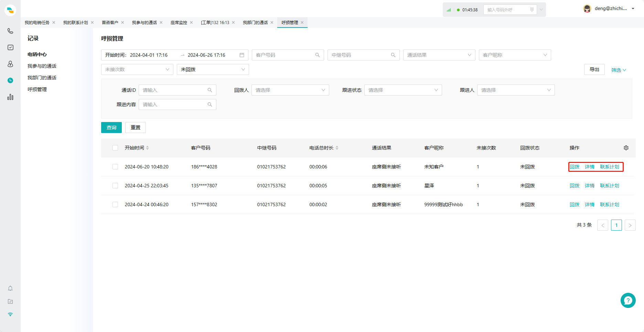Viewport: 644px width, 332px height.
Task: Click the calendar icon in date range
Action: (242, 55)
